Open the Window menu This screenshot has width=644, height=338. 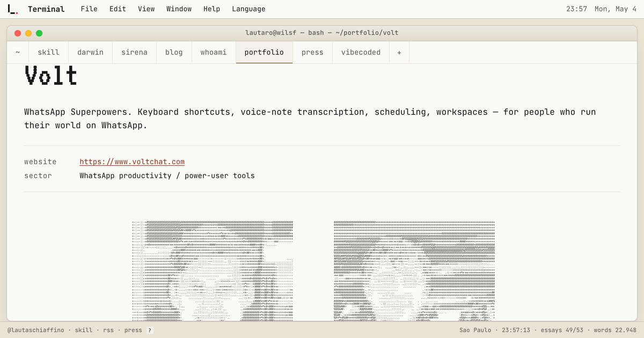point(179,9)
